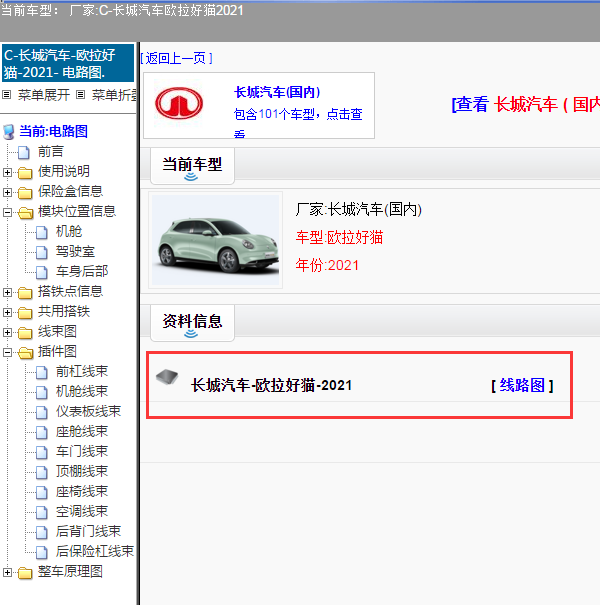The height and width of the screenshot is (605, 600).
Task: Expand the 保险盒信息 tree node
Action: click(7, 192)
